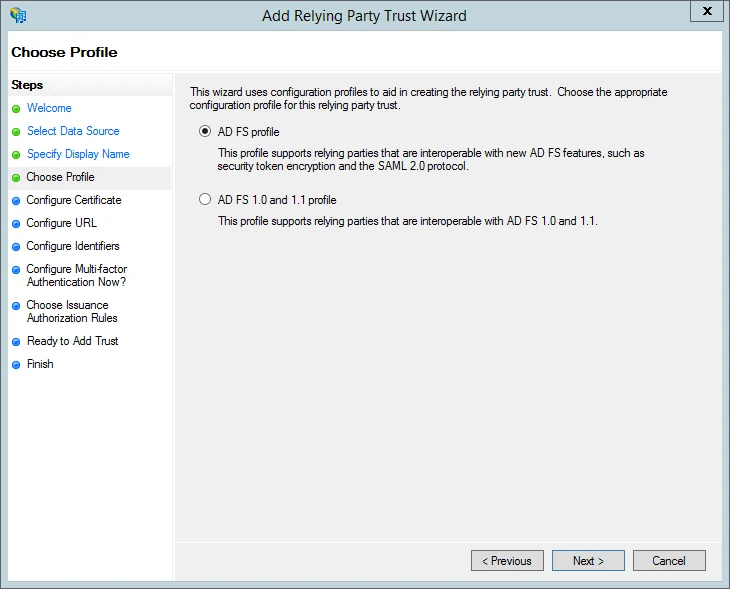Click the Choose Profile page heading
Image resolution: width=730 pixels, height=589 pixels.
pyautogui.click(x=64, y=52)
